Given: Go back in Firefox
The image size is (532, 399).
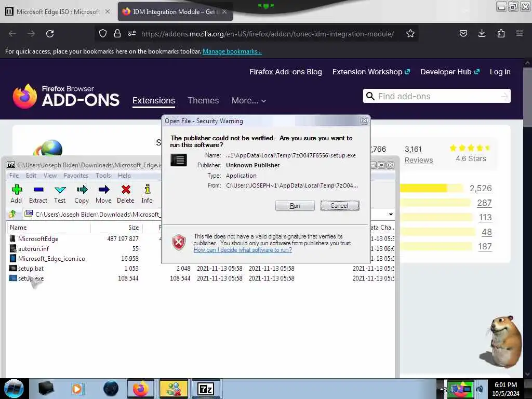Looking at the screenshot, I should coord(12,34).
